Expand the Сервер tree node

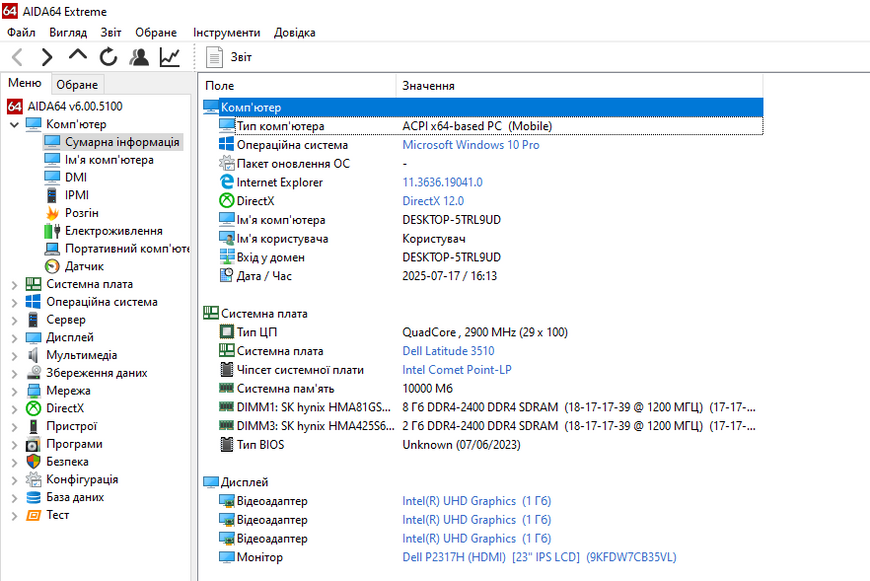click(14, 320)
